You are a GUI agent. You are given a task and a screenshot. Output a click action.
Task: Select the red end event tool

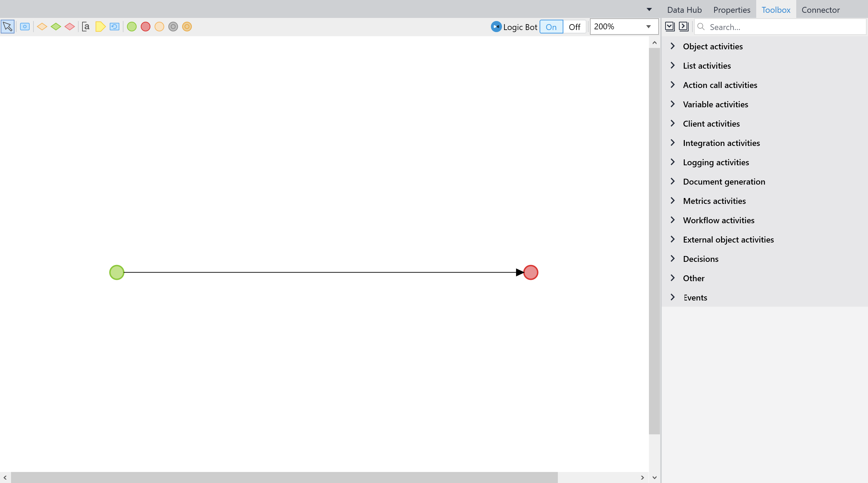[x=146, y=27]
